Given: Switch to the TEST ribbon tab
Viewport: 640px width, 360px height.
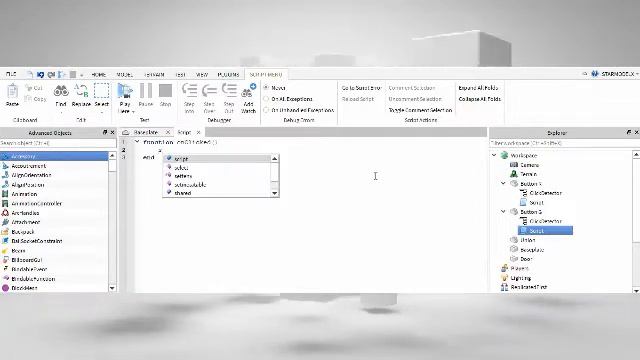Looking at the screenshot, I should tap(180, 75).
